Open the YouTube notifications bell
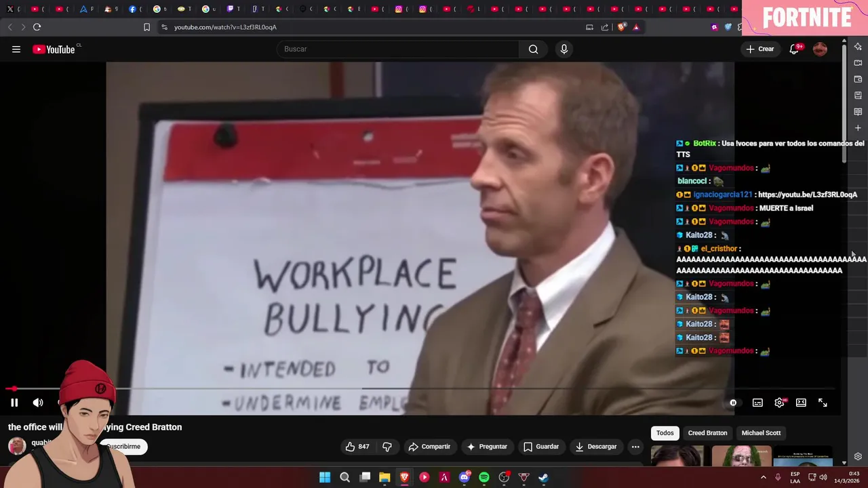Screen dimensions: 868x488 (793, 49)
